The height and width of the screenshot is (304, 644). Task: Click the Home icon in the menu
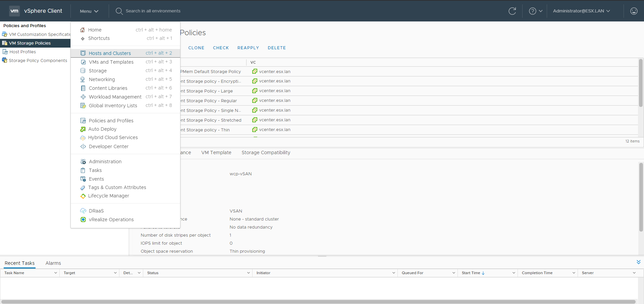pos(83,30)
